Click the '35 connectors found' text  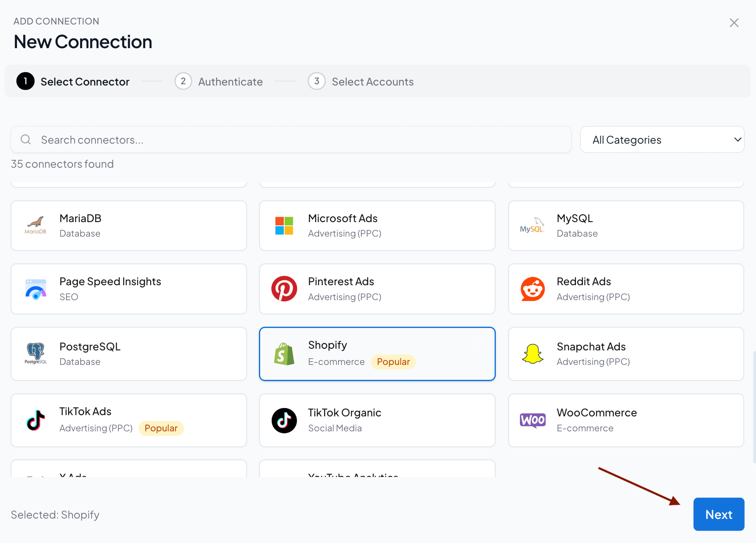click(62, 164)
